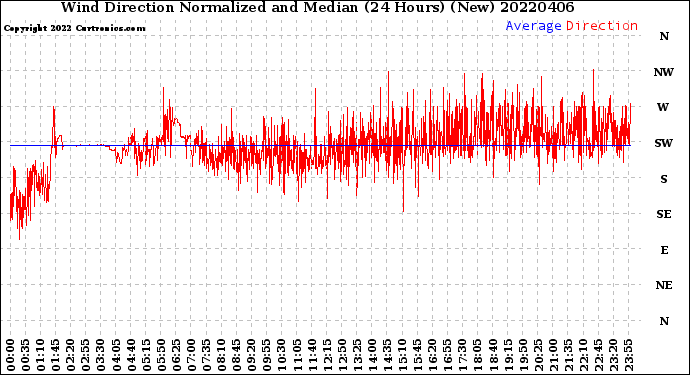The image size is (690, 375).
Task: Click the chart title text
Action: [x=317, y=7]
